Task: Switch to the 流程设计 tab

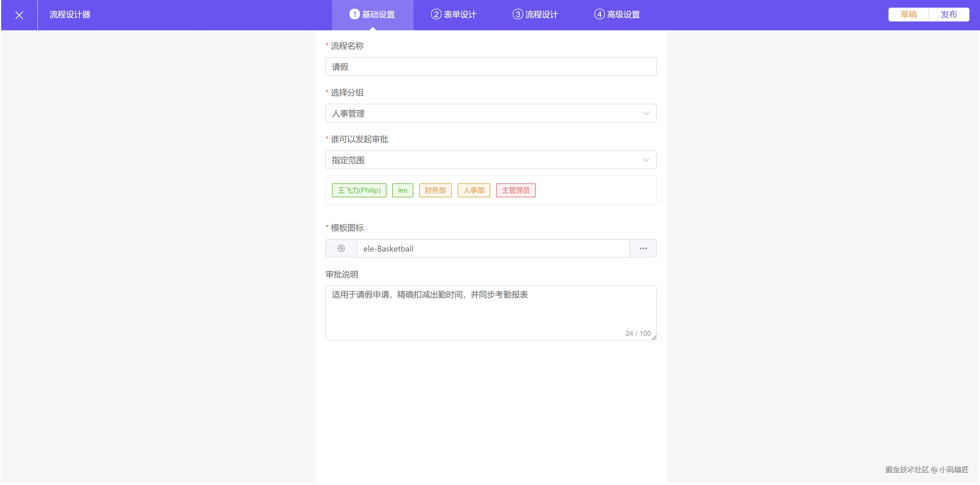Action: point(541,15)
